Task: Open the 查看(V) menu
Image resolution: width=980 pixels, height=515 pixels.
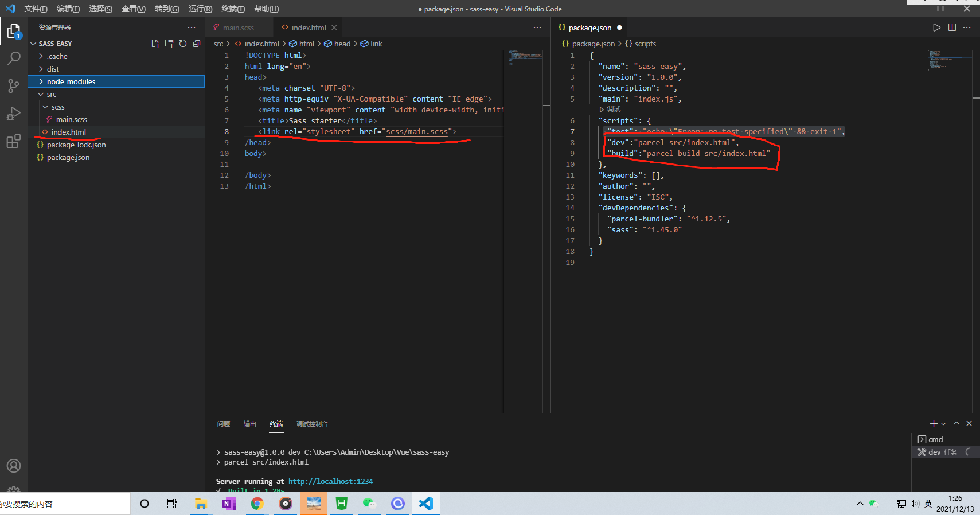Action: coord(134,9)
